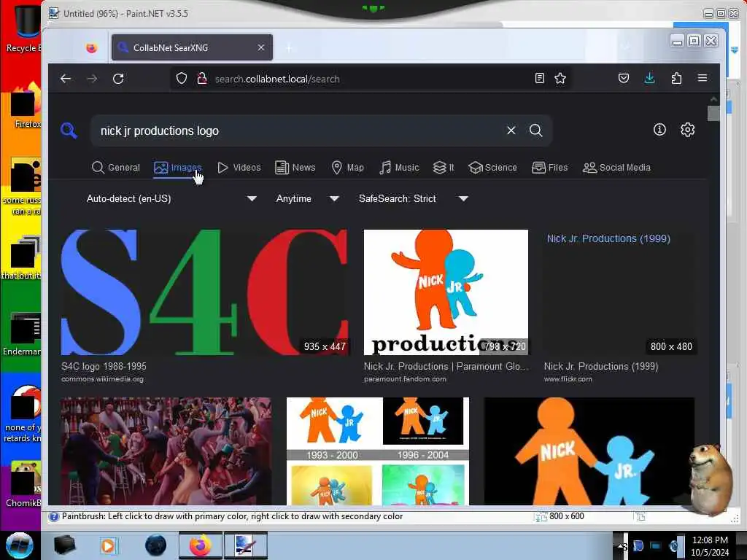Screen dimensions: 747x560
Task: Click the Firefox taskbar icon
Action: point(200,545)
